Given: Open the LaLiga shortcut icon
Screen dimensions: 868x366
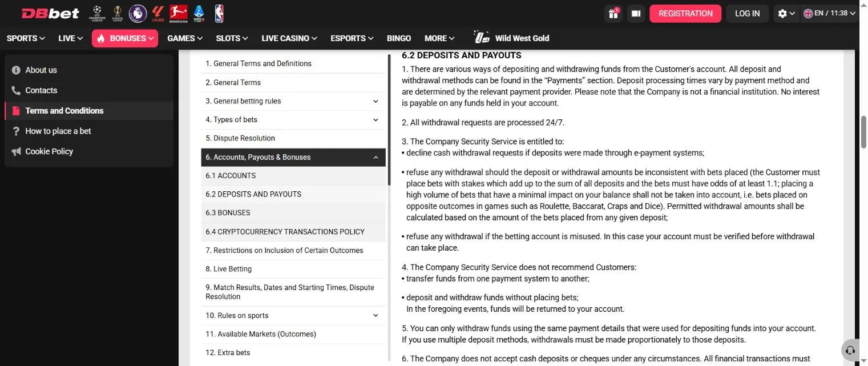Looking at the screenshot, I should 158,13.
